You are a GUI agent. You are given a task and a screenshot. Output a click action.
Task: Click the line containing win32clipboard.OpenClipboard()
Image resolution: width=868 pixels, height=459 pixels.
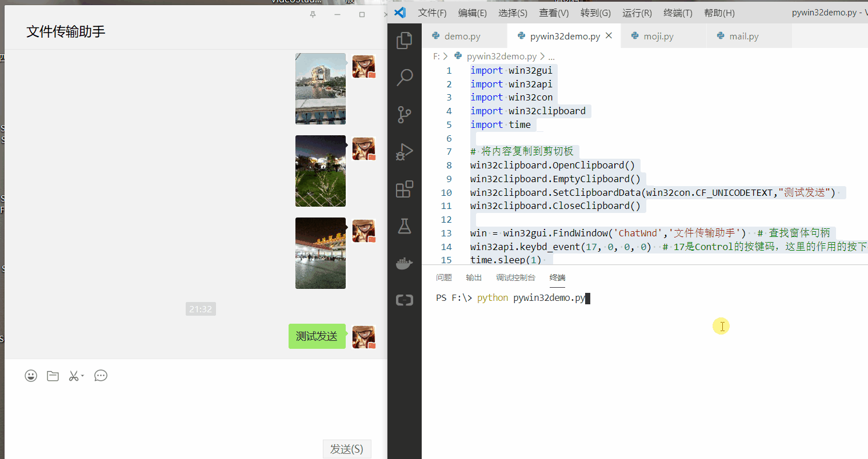click(x=553, y=165)
